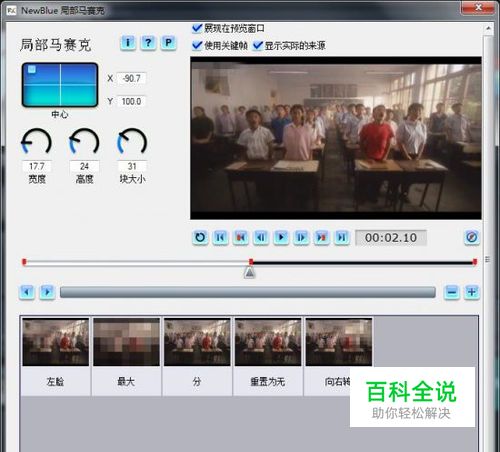This screenshot has height=452, width=500.
Task: Jump to start of clip
Action: [x=220, y=237]
